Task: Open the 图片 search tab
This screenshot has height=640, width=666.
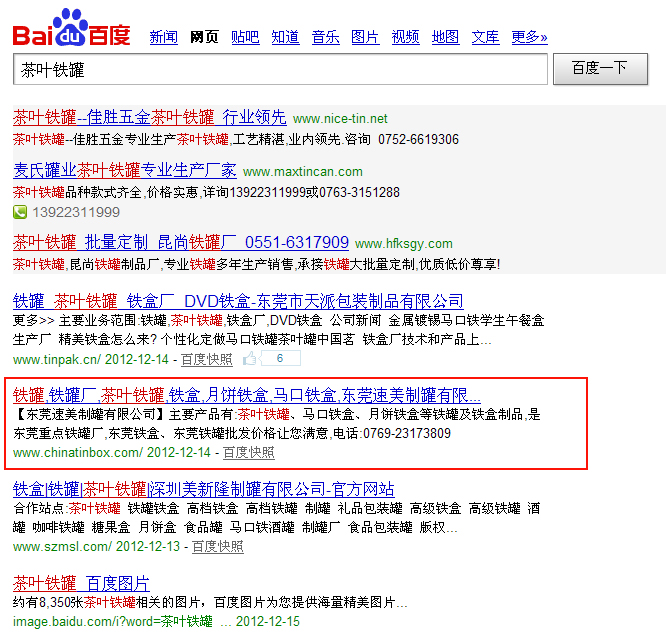Action: point(365,37)
